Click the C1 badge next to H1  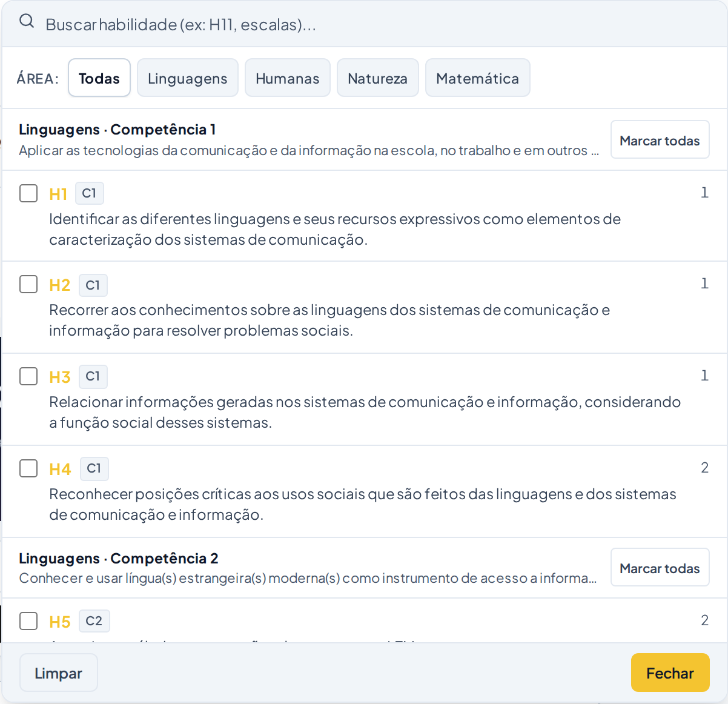tap(90, 193)
